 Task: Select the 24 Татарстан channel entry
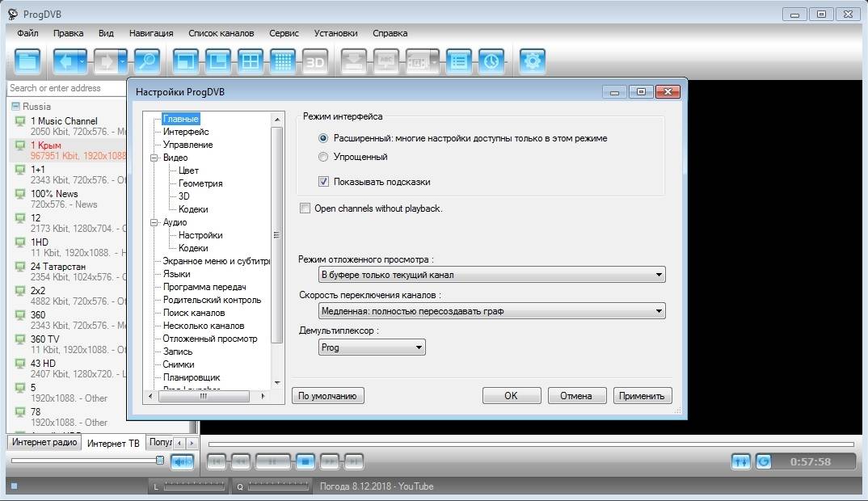coord(70,272)
